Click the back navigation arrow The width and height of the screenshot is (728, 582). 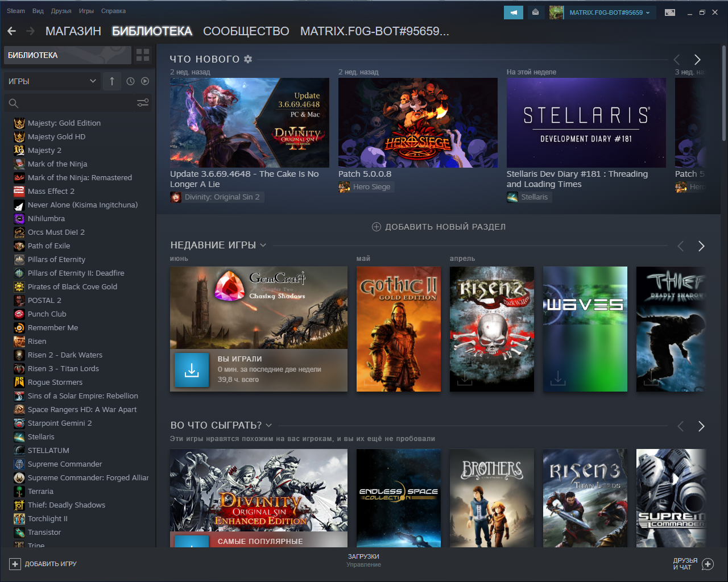pyautogui.click(x=11, y=31)
